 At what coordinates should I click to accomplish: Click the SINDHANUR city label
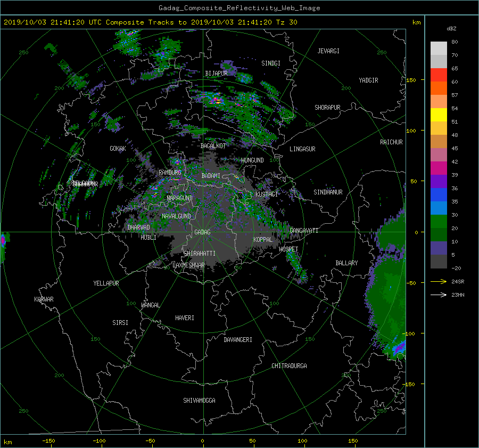[x=328, y=192]
